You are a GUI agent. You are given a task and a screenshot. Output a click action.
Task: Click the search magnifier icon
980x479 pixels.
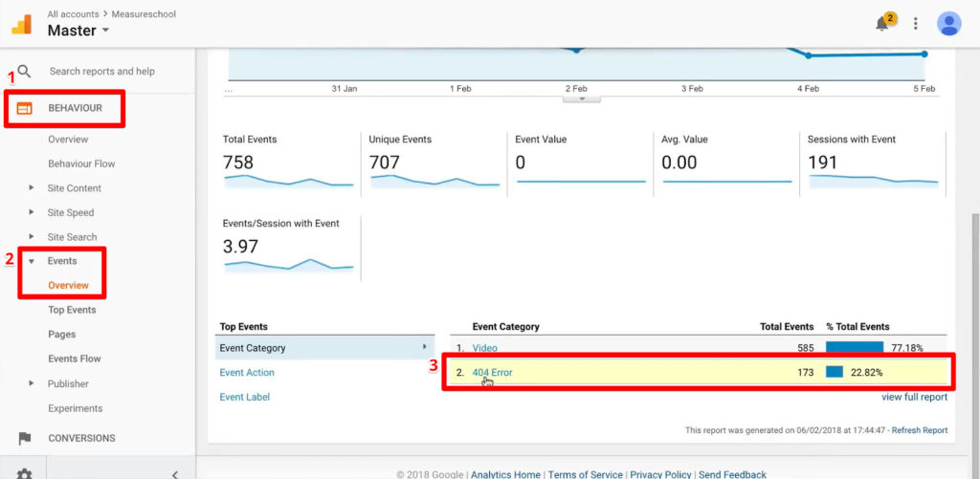pos(24,71)
